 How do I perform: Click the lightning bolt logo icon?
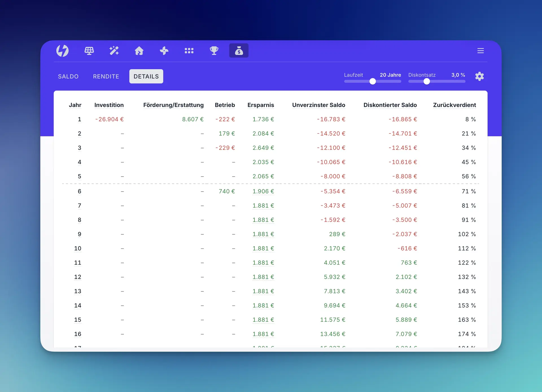62,51
